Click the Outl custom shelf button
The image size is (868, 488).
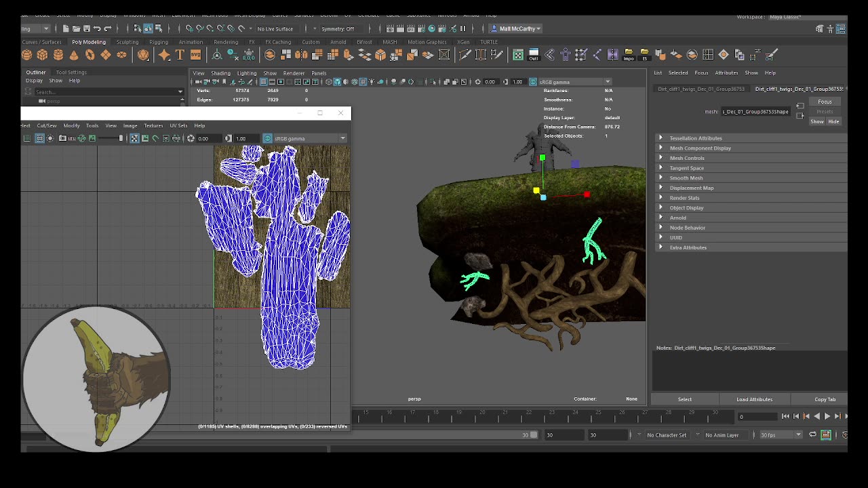[x=534, y=55]
